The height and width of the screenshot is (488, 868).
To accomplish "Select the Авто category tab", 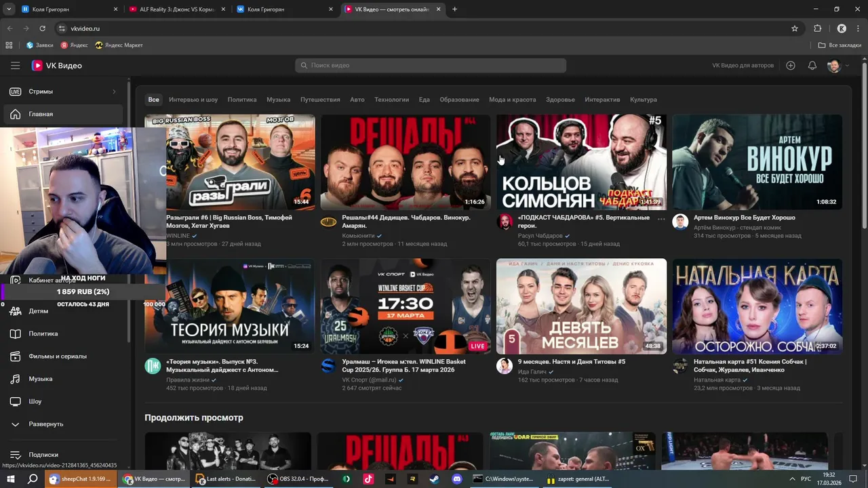I will 357,100.
